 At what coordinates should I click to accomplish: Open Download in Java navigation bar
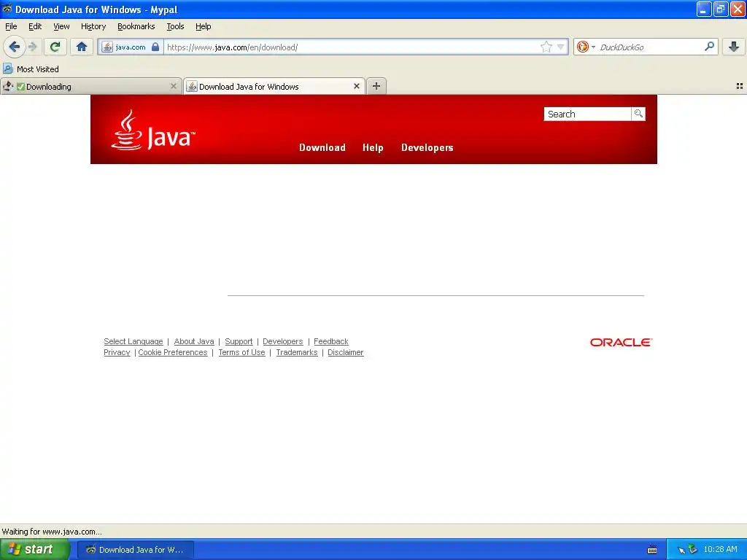[322, 147]
